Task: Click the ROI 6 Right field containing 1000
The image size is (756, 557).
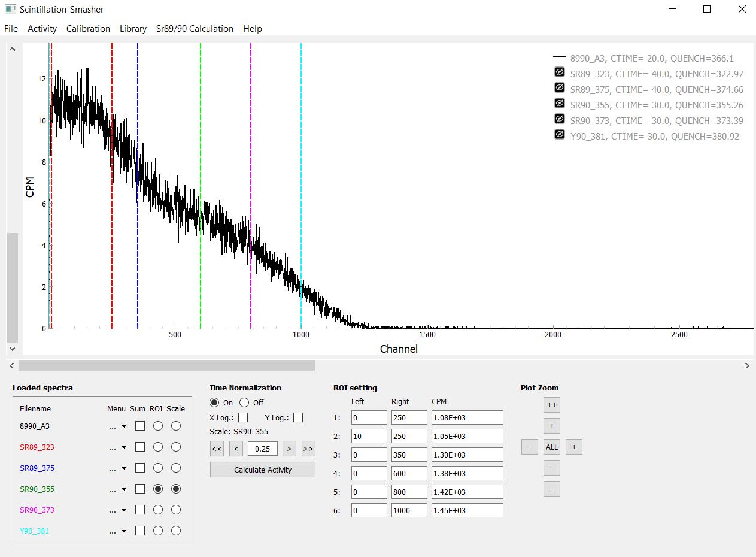Action: [409, 510]
